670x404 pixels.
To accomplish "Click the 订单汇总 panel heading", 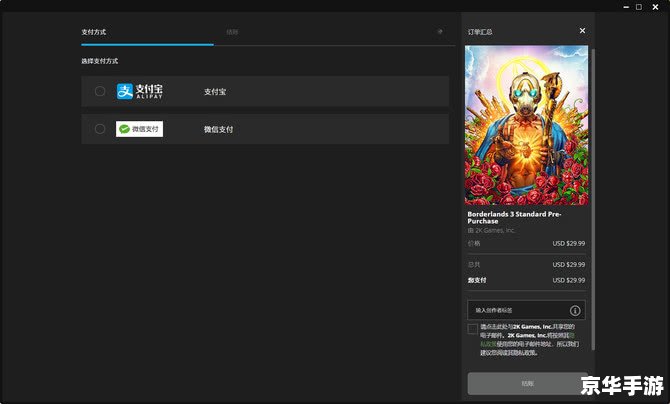I will coord(480,32).
